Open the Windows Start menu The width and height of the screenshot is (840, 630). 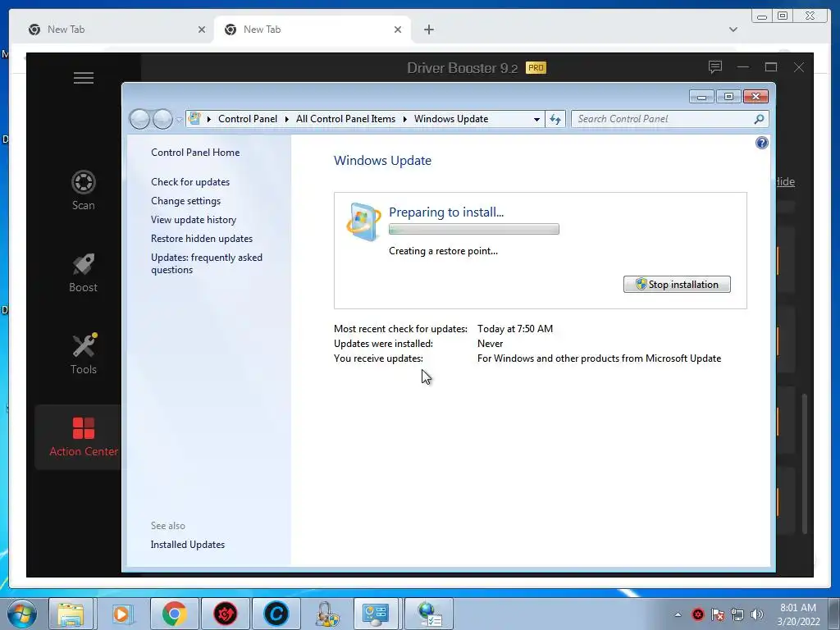click(21, 614)
